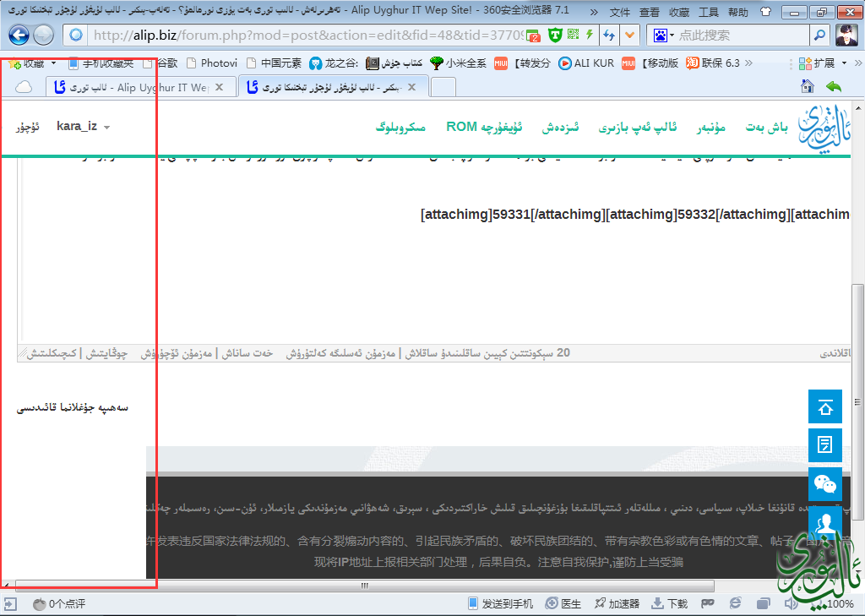
Task: Open the 医生 browser doctor tool
Action: click(563, 604)
